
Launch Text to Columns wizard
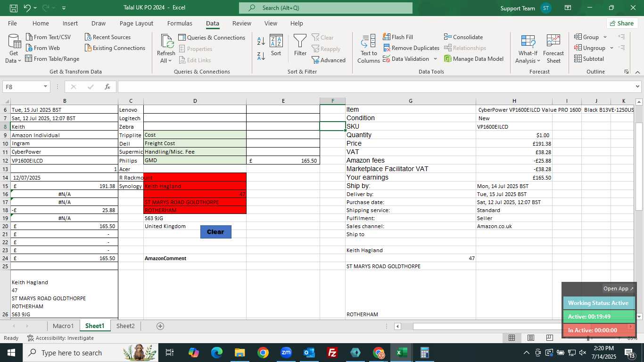coord(368,49)
